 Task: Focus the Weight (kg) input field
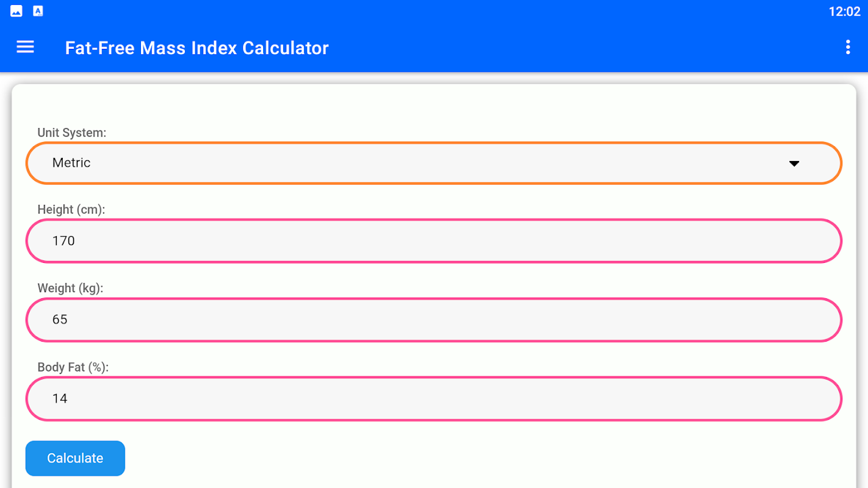pos(433,320)
